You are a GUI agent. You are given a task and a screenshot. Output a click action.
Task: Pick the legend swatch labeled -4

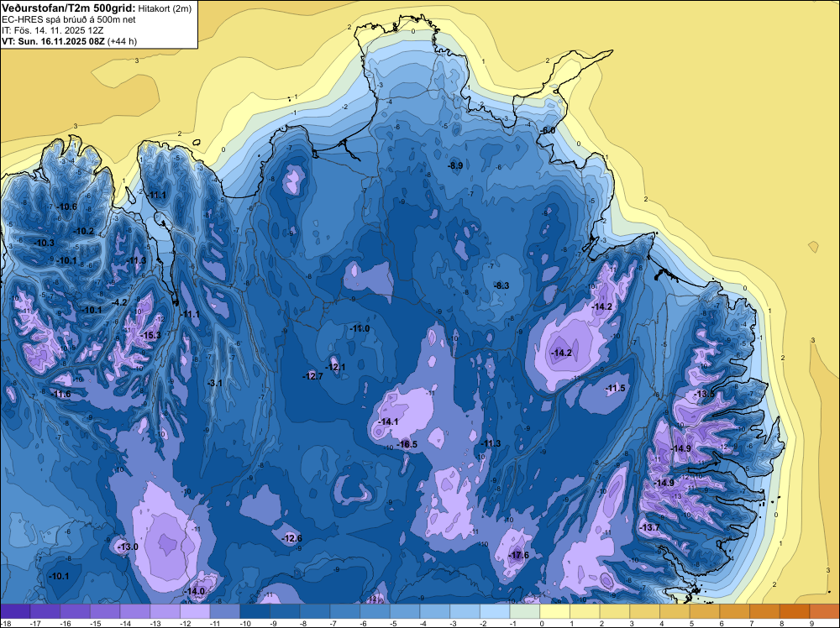click(x=435, y=611)
